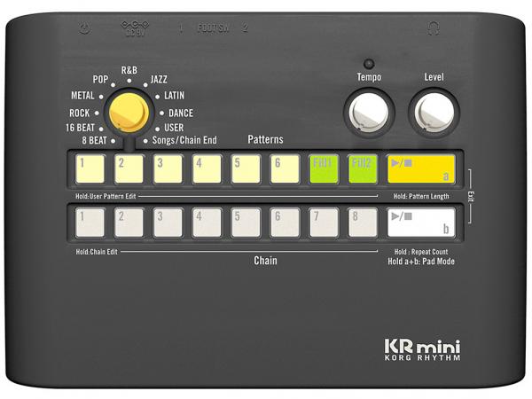Trigger the green Fill2 pad
The image size is (532, 399).
pos(362,168)
